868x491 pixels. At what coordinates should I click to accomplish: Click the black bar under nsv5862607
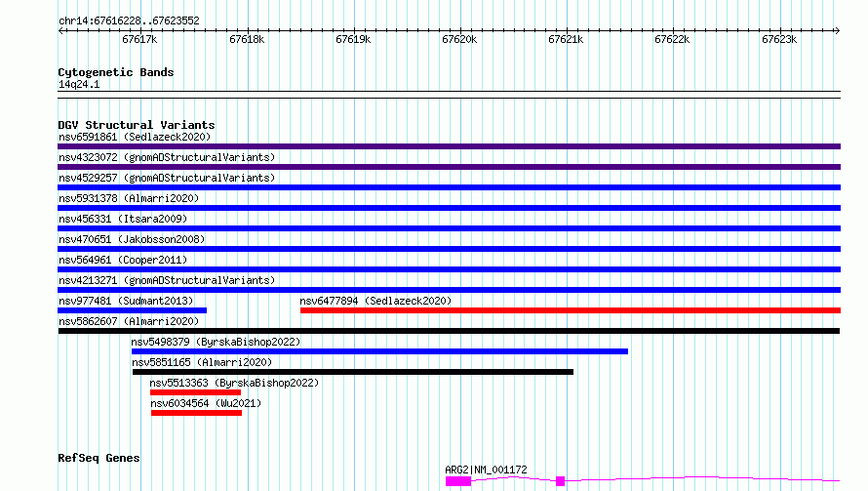coord(449,331)
